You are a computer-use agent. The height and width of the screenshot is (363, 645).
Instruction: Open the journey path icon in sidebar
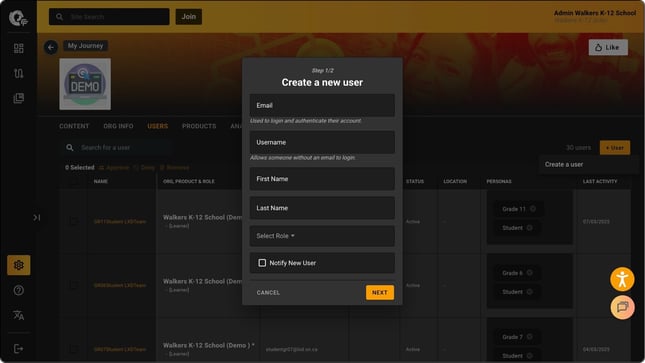pos(19,73)
